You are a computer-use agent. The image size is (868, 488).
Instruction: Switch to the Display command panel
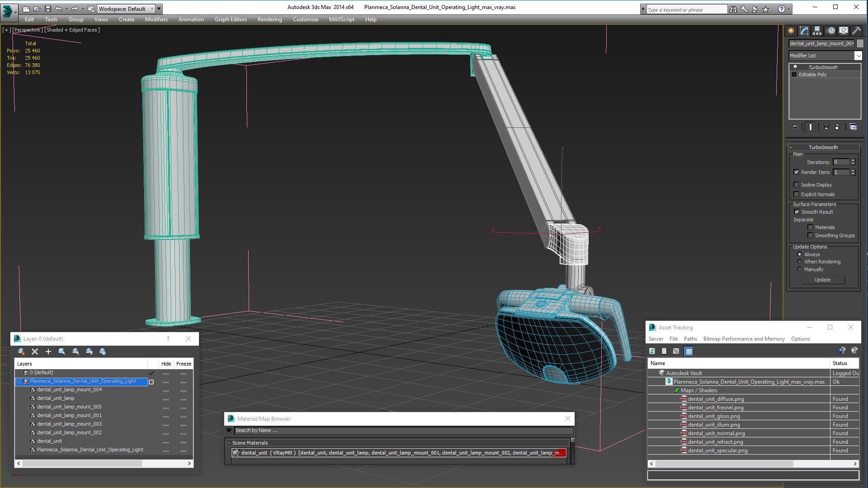(x=844, y=31)
